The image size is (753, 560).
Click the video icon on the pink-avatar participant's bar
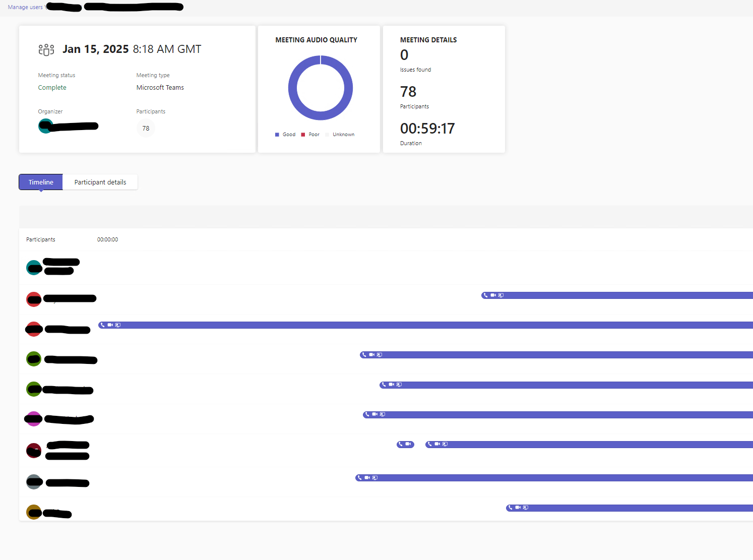(x=374, y=414)
